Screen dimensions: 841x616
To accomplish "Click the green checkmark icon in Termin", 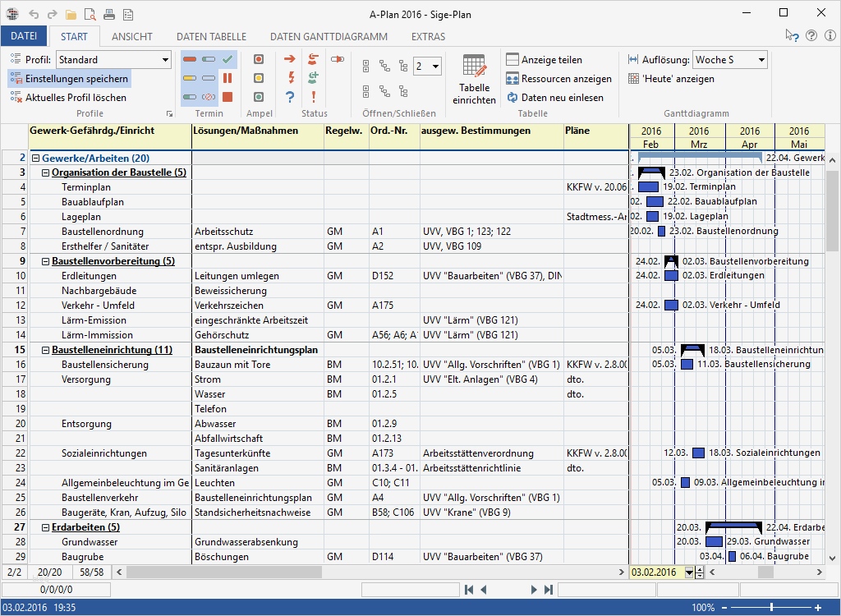I will point(227,60).
